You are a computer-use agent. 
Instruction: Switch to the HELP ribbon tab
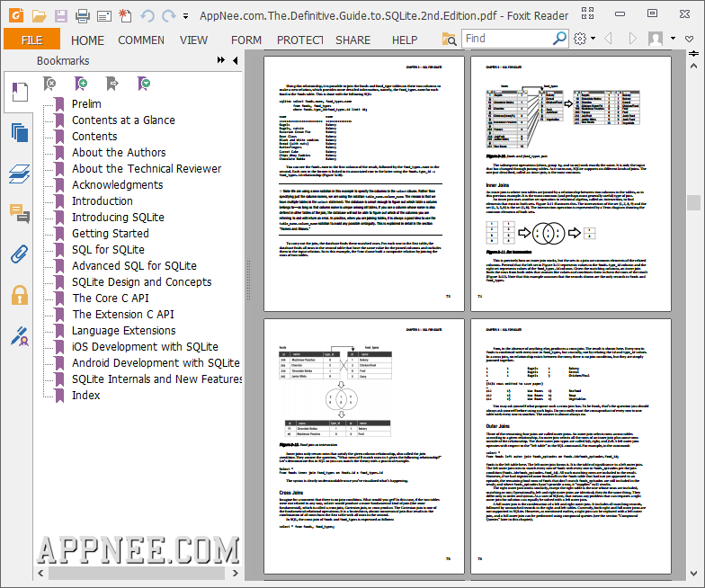(x=405, y=40)
